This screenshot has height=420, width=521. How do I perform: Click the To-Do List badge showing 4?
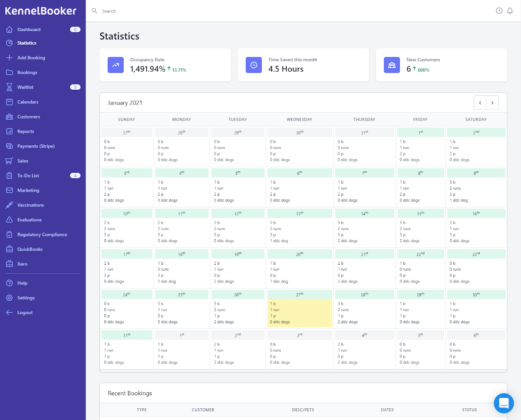(x=75, y=176)
